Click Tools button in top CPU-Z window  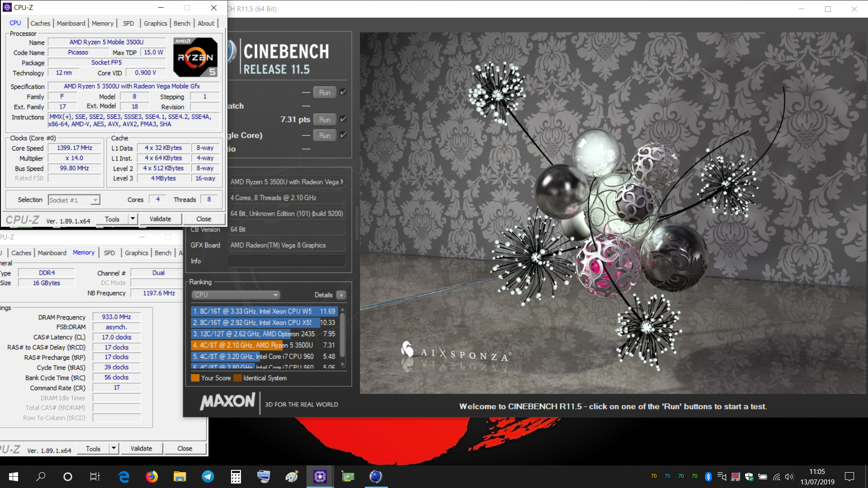pos(112,219)
